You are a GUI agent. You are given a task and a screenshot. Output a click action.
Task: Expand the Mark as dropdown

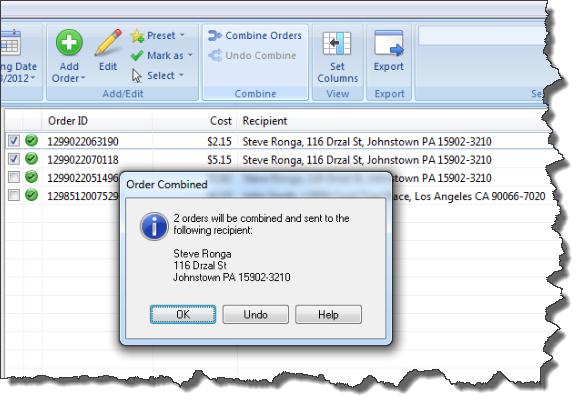tap(162, 55)
